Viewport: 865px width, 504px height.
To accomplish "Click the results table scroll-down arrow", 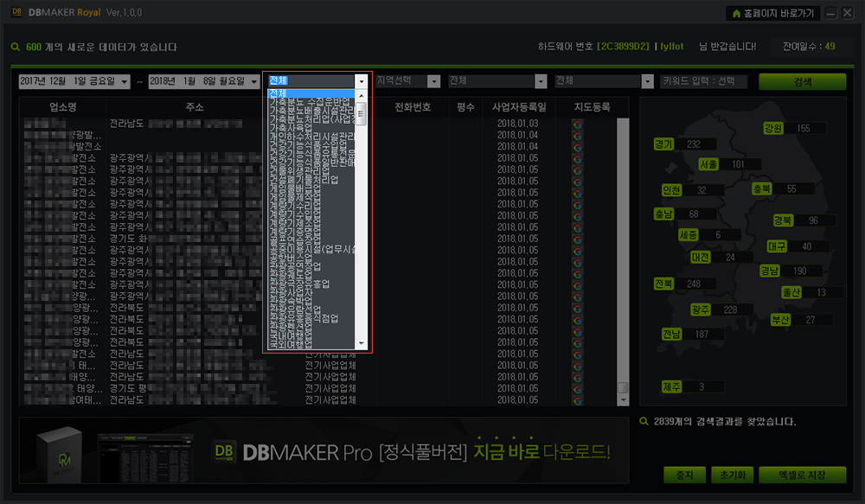I will click(623, 399).
